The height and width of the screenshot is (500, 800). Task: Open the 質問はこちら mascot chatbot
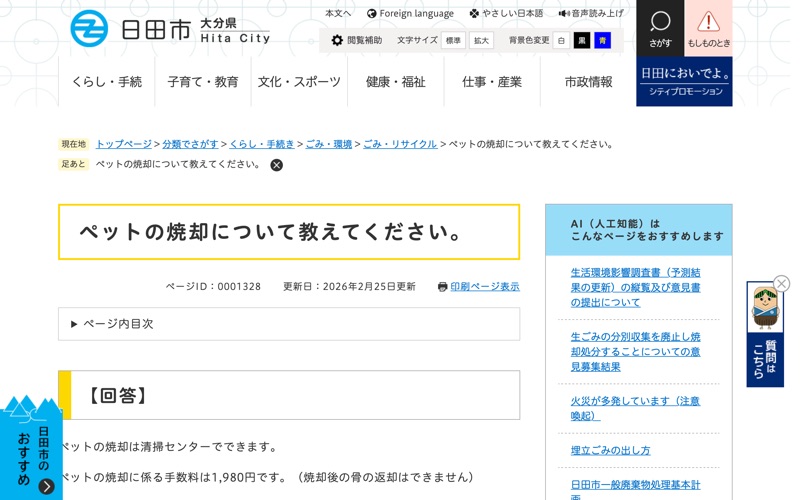click(x=765, y=334)
